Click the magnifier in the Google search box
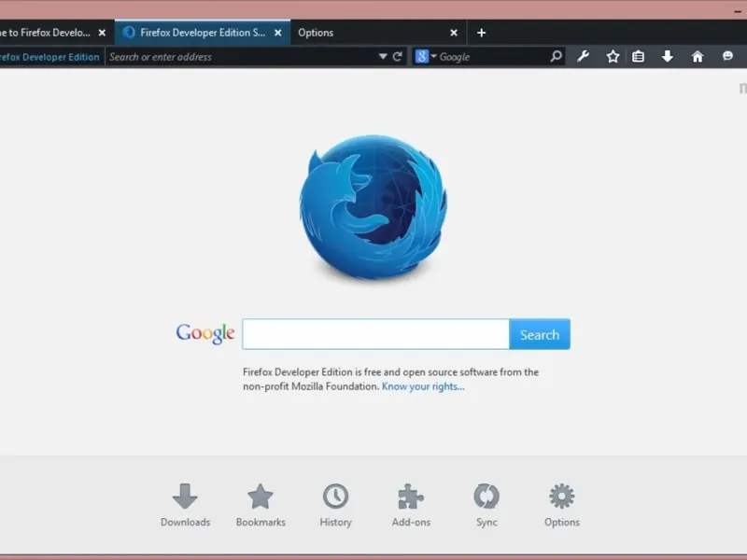The width and height of the screenshot is (747, 560). [556, 56]
